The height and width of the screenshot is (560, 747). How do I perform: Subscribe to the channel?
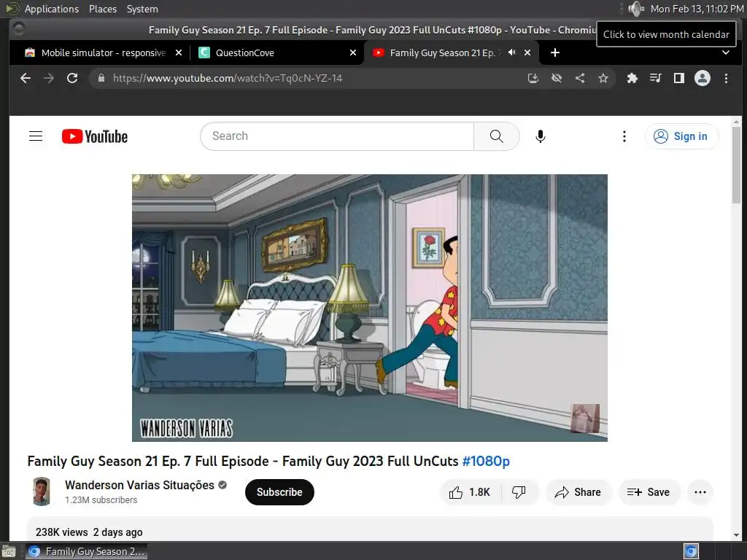tap(279, 492)
